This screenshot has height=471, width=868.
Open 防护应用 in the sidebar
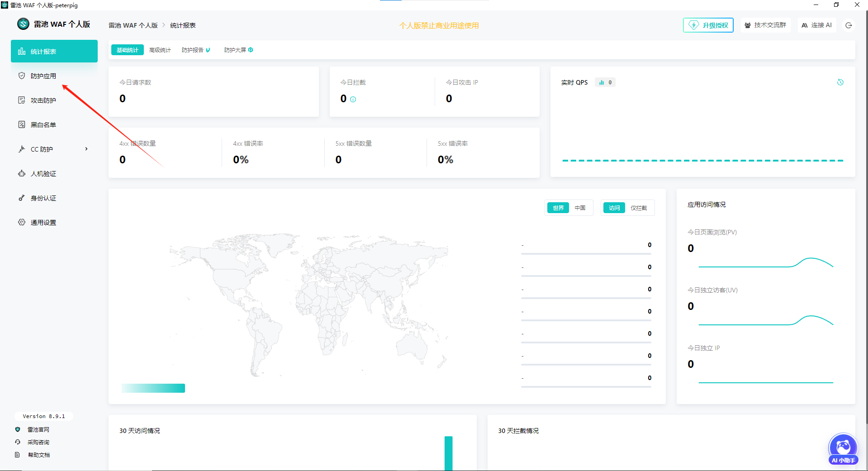tap(54, 76)
